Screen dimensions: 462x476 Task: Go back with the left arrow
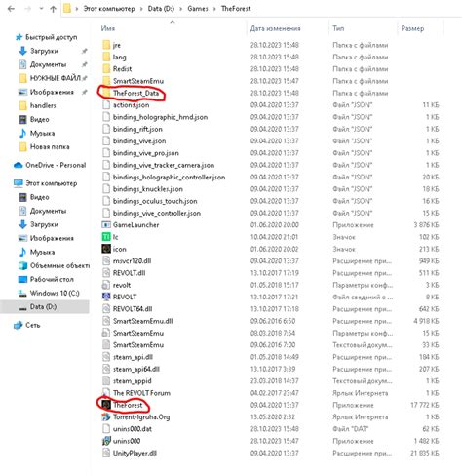click(11, 9)
